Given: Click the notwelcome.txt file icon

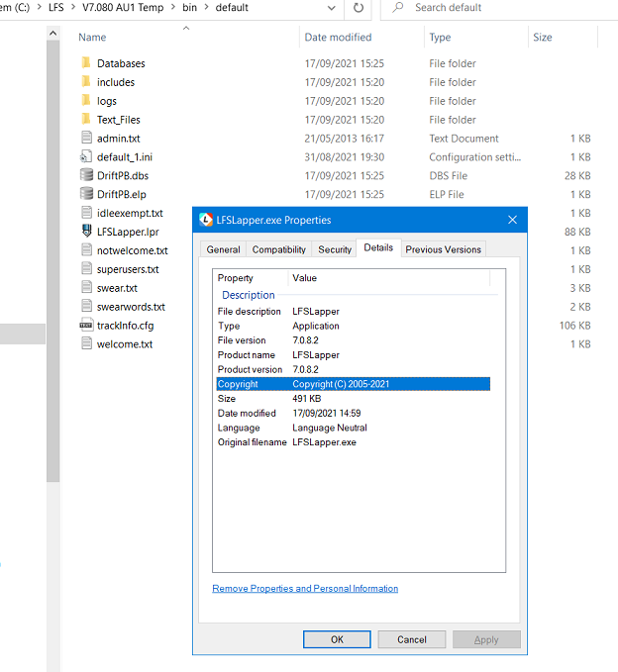Looking at the screenshot, I should pos(86,249).
